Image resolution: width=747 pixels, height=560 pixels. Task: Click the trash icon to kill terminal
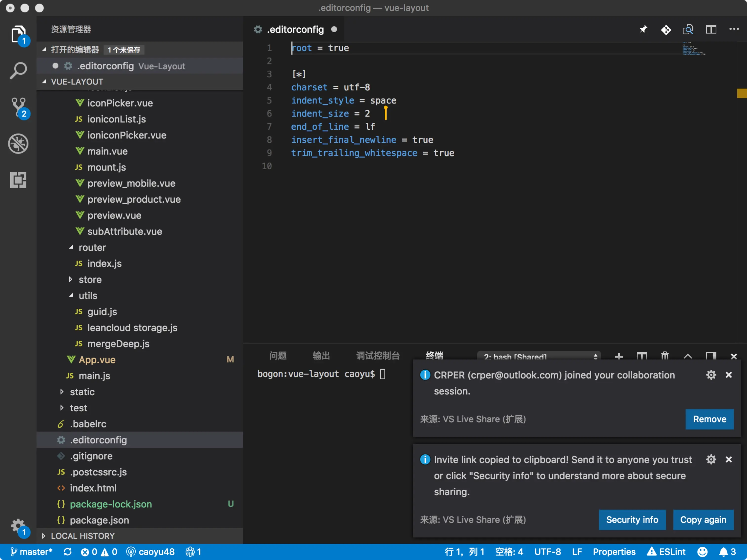tap(664, 356)
